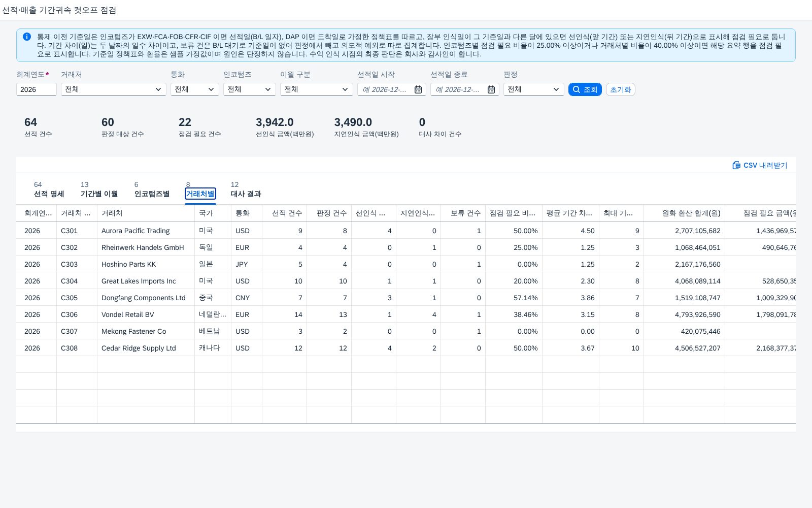Click the 조회 search button
Screen dimensions: 812x508
(585, 89)
